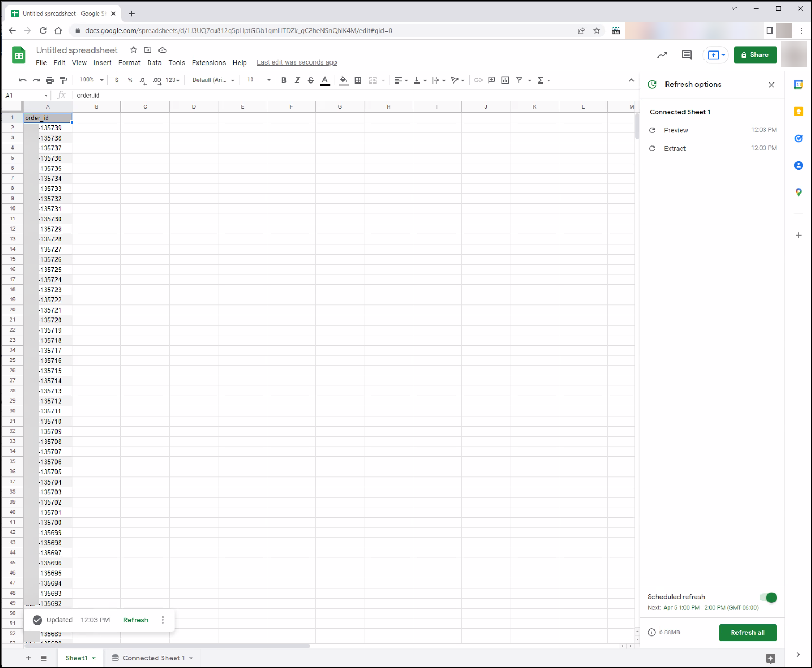
Task: Decrease decimal places
Action: (x=143, y=80)
